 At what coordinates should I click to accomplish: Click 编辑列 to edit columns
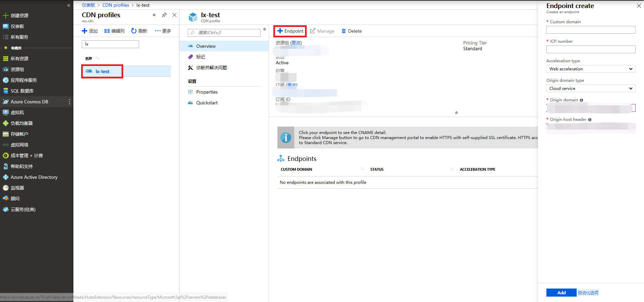click(114, 31)
